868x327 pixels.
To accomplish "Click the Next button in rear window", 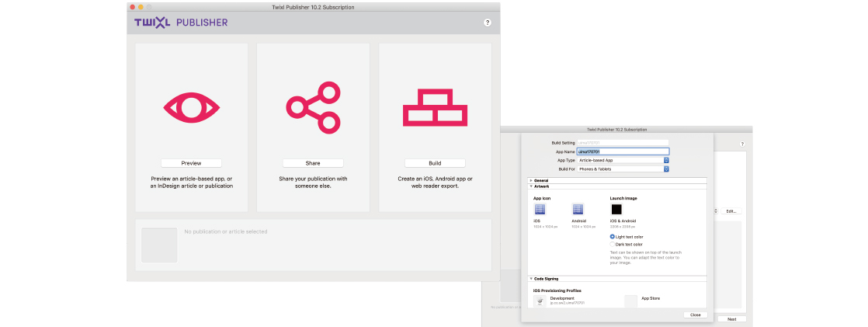I will 732,319.
